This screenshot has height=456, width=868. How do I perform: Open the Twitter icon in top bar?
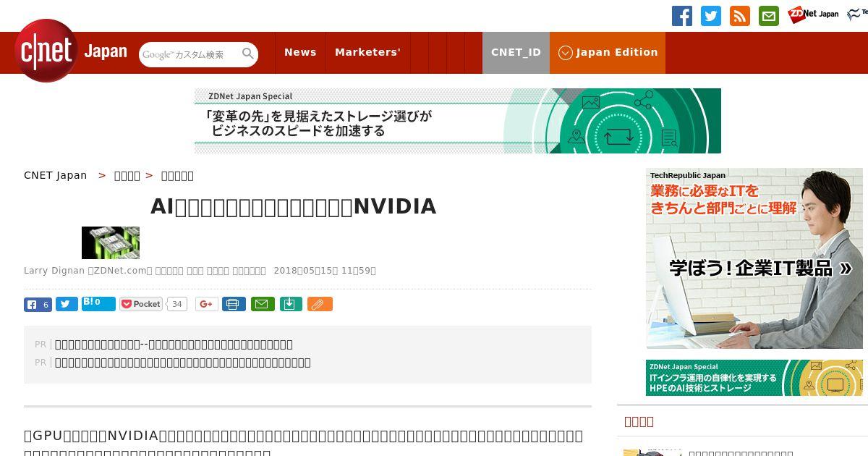(711, 16)
